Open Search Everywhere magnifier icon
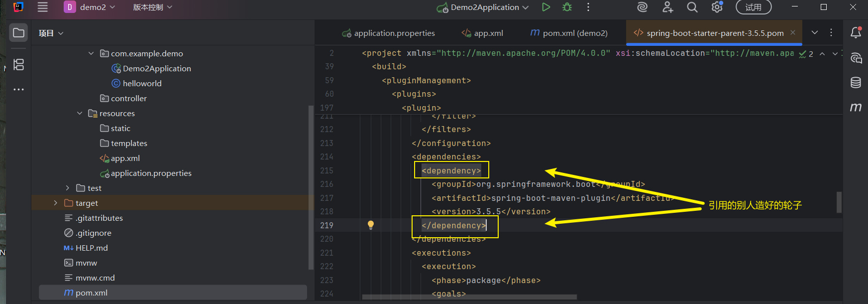The image size is (868, 304). (692, 7)
